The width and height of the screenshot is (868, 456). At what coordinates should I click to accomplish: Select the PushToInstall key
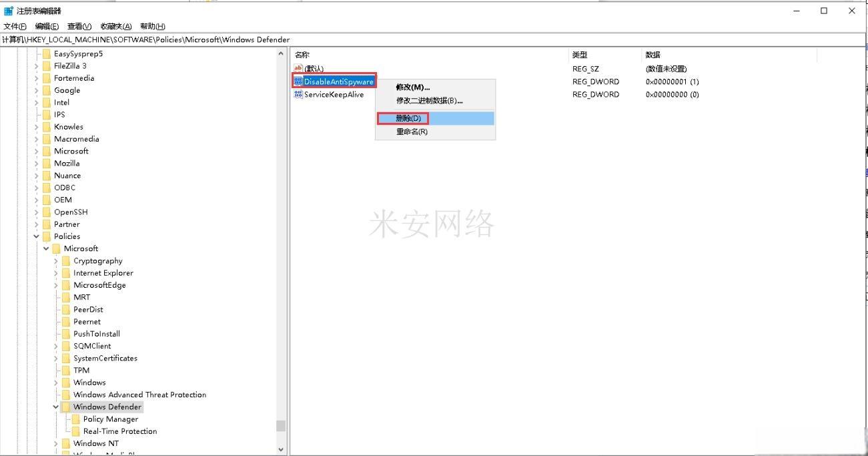pyautogui.click(x=97, y=334)
